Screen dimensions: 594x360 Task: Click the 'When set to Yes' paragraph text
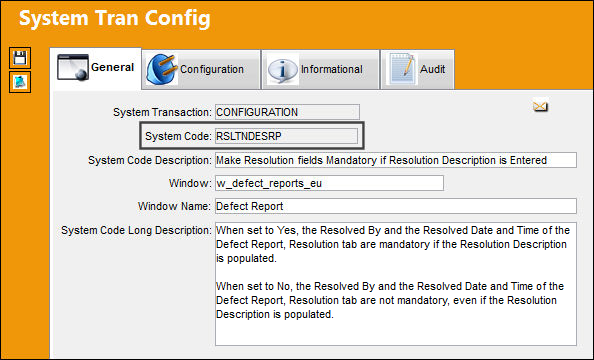[x=393, y=244]
